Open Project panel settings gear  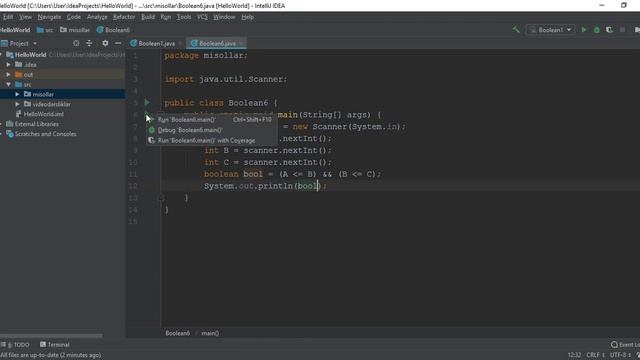[105, 43]
